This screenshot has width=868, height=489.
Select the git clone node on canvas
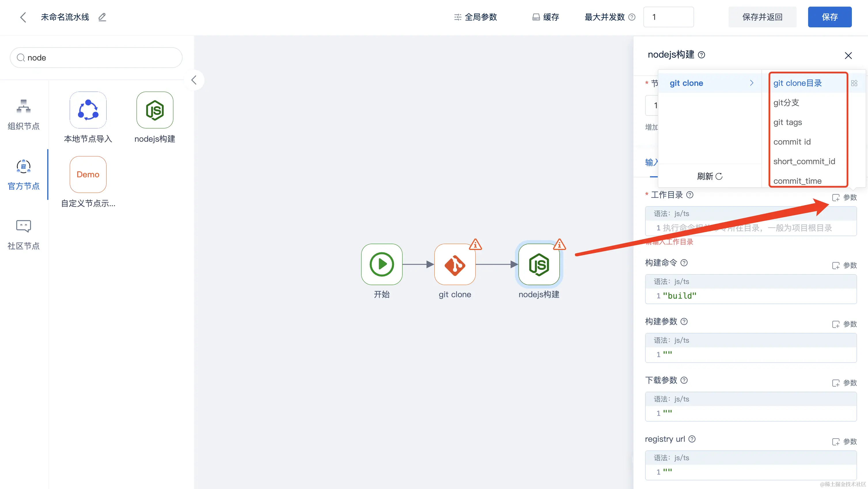(x=454, y=265)
